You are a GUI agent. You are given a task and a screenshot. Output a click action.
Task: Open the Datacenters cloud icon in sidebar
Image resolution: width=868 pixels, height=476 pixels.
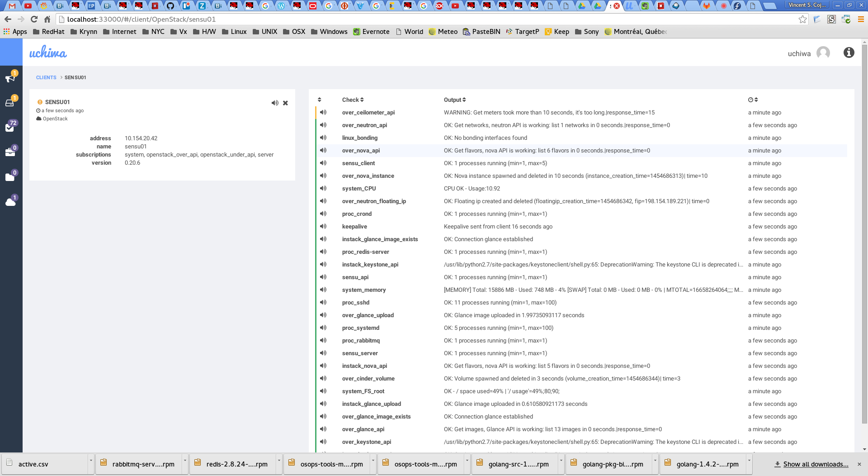pyautogui.click(x=10, y=202)
